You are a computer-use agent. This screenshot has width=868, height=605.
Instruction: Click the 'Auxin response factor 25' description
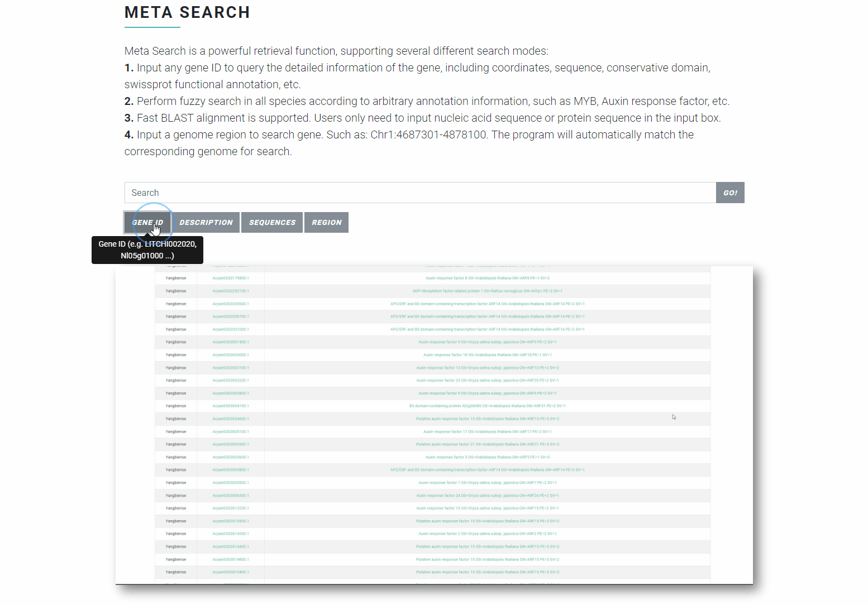pyautogui.click(x=488, y=381)
